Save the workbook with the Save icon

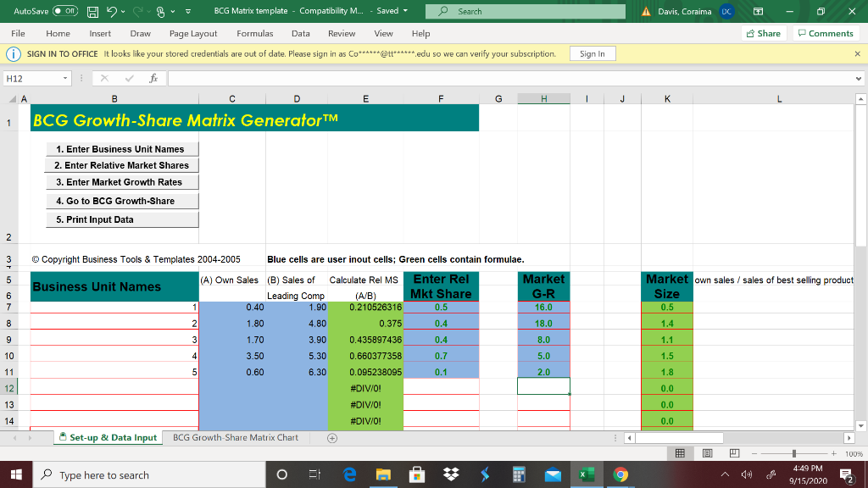[92, 11]
